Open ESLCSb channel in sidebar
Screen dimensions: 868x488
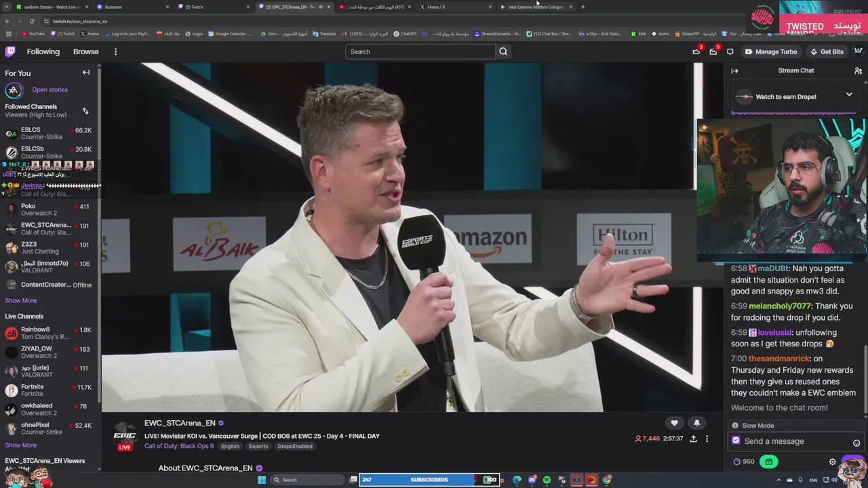pos(49,152)
